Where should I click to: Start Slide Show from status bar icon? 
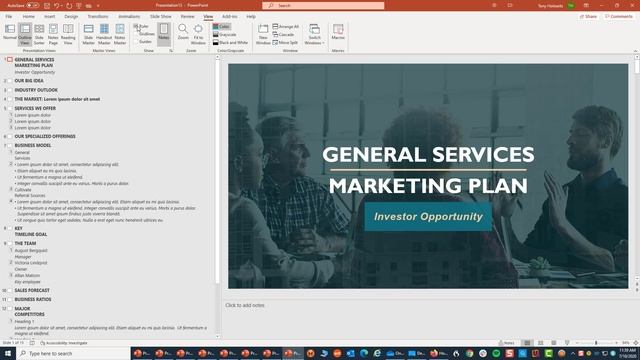click(x=567, y=343)
